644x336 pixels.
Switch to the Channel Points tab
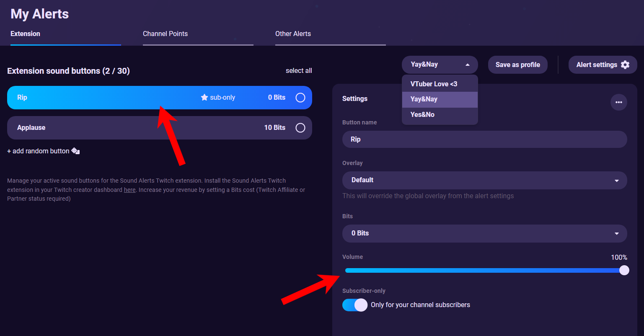pos(165,34)
